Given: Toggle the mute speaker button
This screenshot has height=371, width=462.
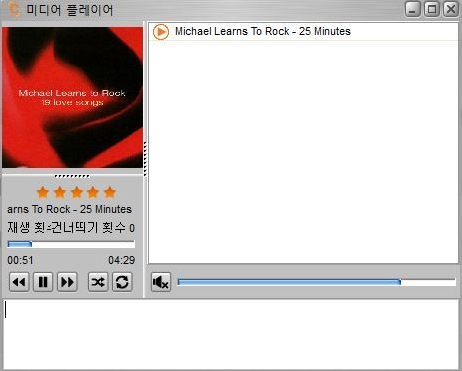Looking at the screenshot, I should pos(161,282).
